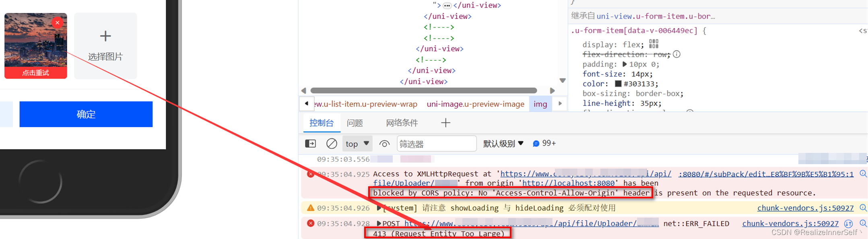
Task: Click the CORS error red icon
Action: pos(310,174)
